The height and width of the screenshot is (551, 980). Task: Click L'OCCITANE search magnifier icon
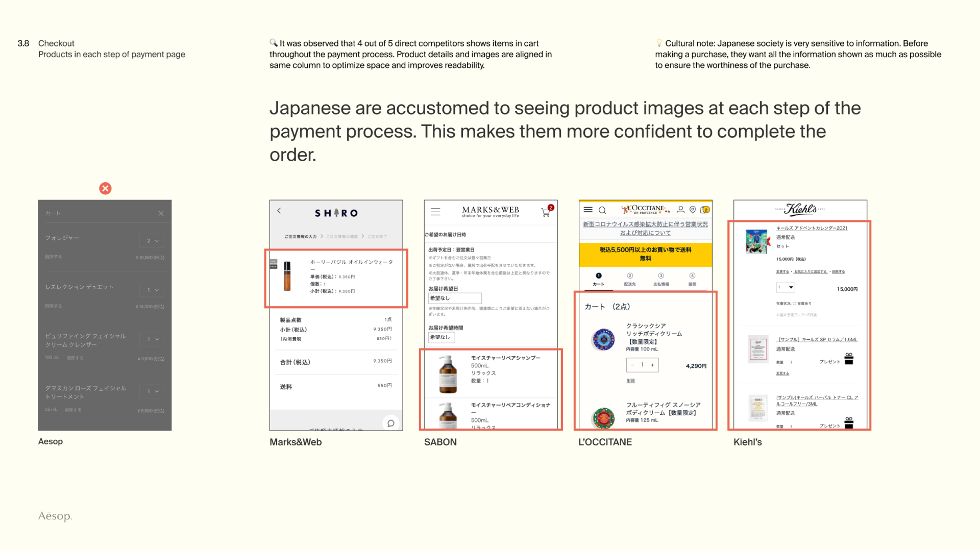click(602, 210)
